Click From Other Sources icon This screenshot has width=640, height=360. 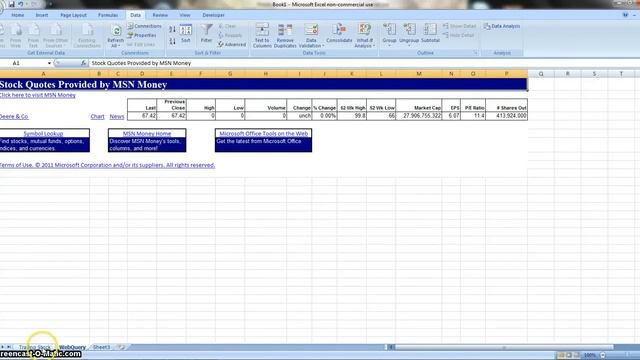point(56,36)
